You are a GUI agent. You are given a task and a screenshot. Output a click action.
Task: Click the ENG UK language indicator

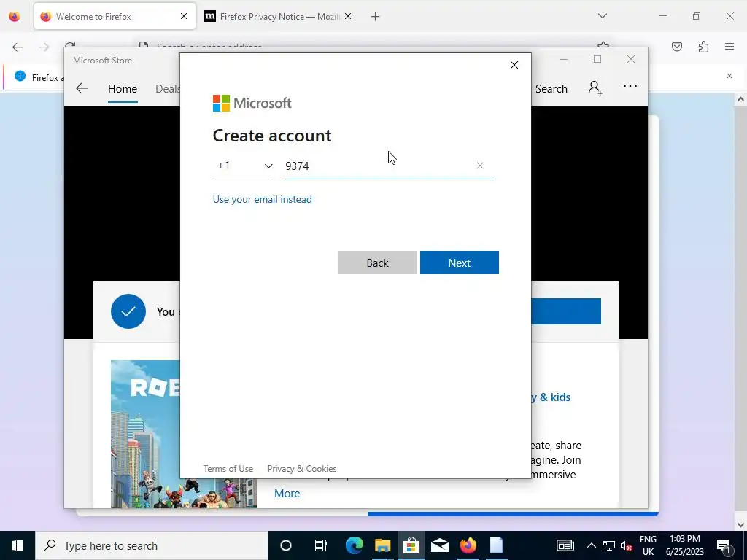coord(648,545)
